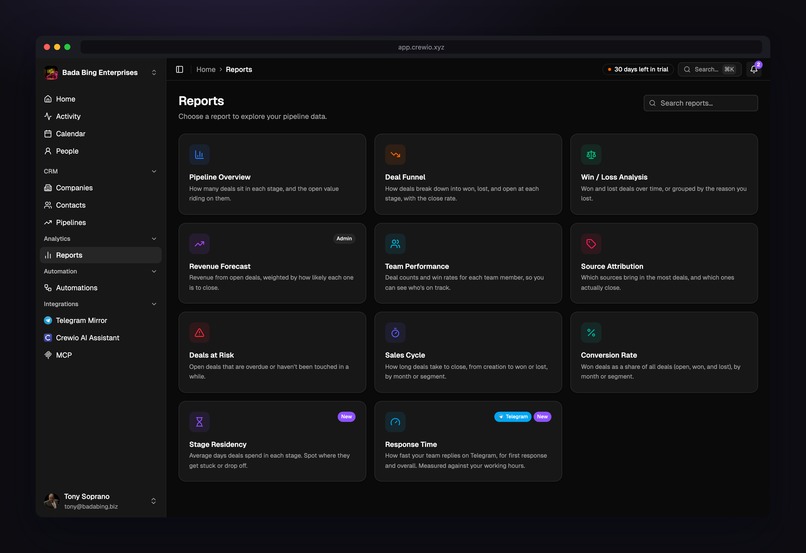Image resolution: width=806 pixels, height=553 pixels.
Task: Click the Home house icon in sidebar
Action: 48,99
